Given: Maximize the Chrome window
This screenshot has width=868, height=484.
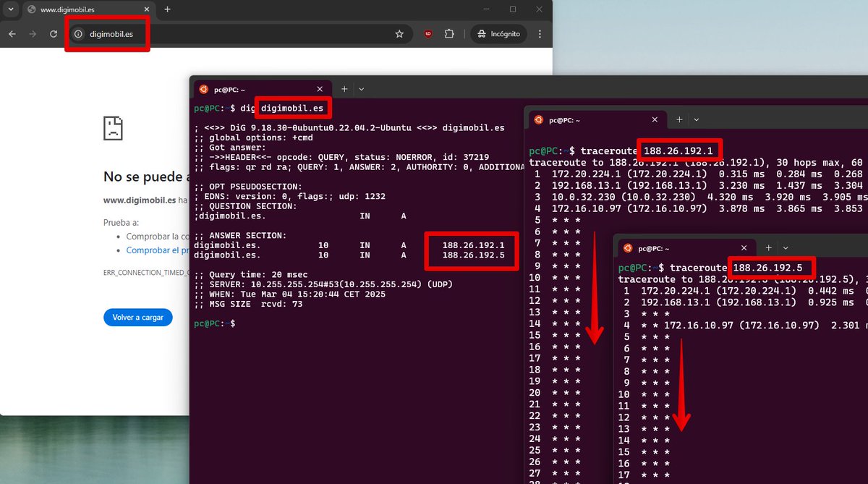Looking at the screenshot, I should tap(512, 9).
